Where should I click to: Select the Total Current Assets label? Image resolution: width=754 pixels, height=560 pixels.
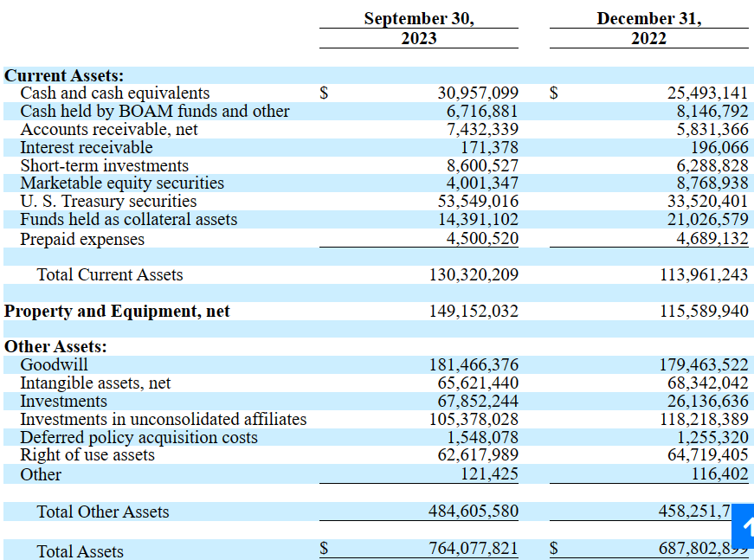110,275
